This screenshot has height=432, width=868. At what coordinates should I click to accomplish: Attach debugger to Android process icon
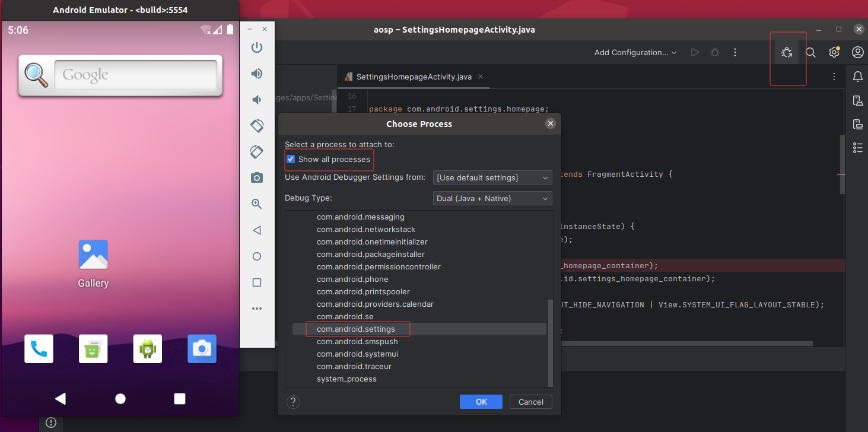tap(787, 52)
